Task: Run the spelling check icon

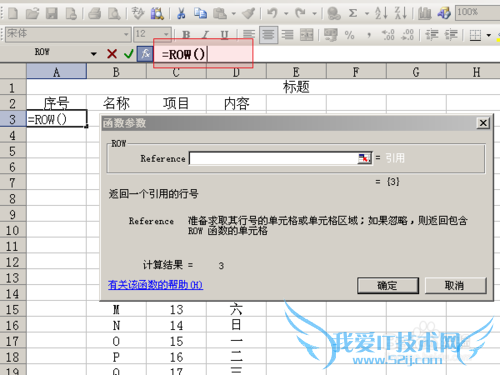Action: [x=138, y=14]
